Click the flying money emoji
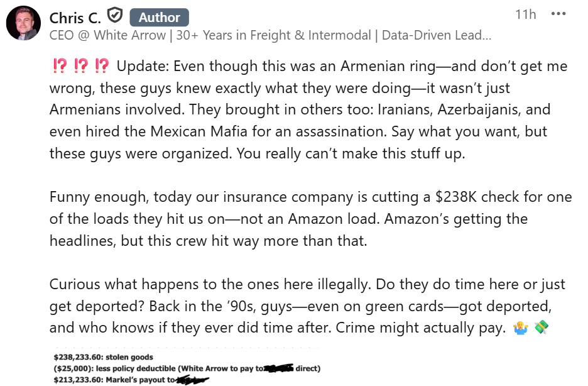The height and width of the screenshot is (386, 588). (x=541, y=328)
